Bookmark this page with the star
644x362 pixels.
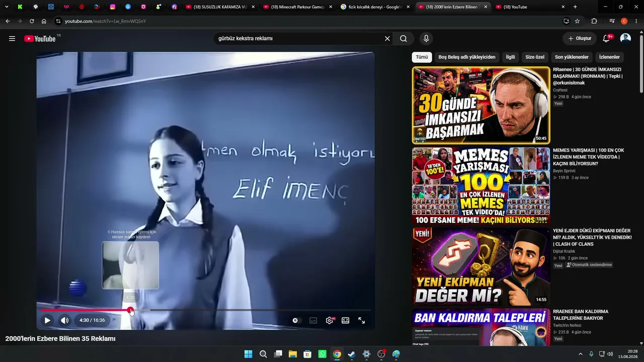577,21
